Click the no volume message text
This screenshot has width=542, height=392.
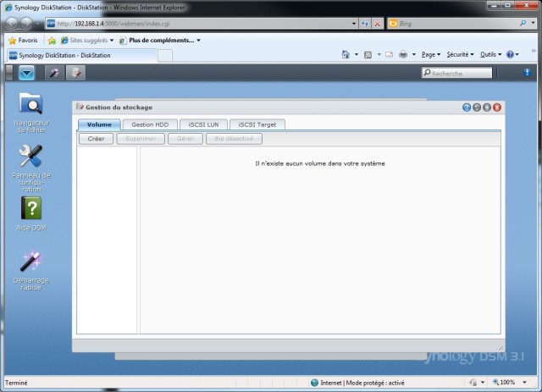[320, 163]
